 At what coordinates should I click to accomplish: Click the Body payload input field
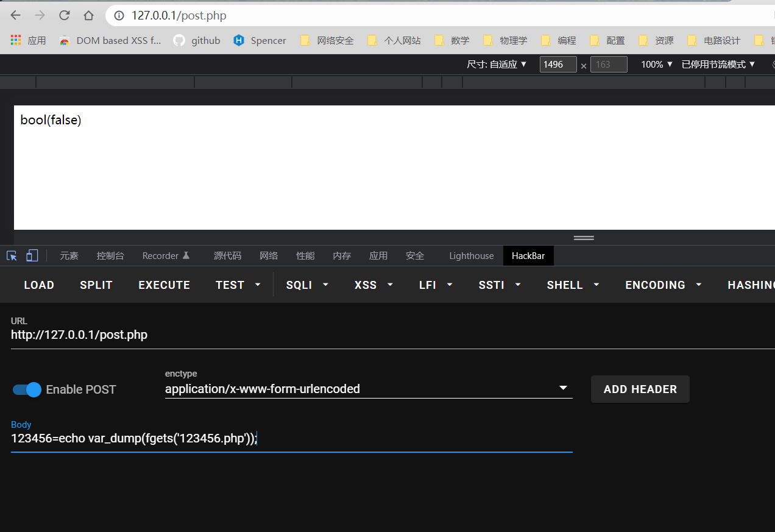click(292, 438)
